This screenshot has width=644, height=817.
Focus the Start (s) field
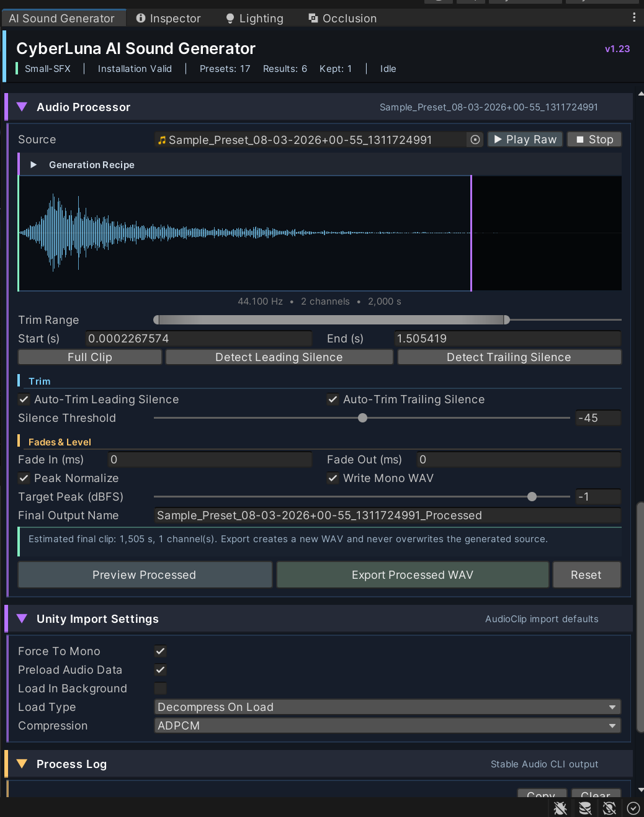click(199, 338)
